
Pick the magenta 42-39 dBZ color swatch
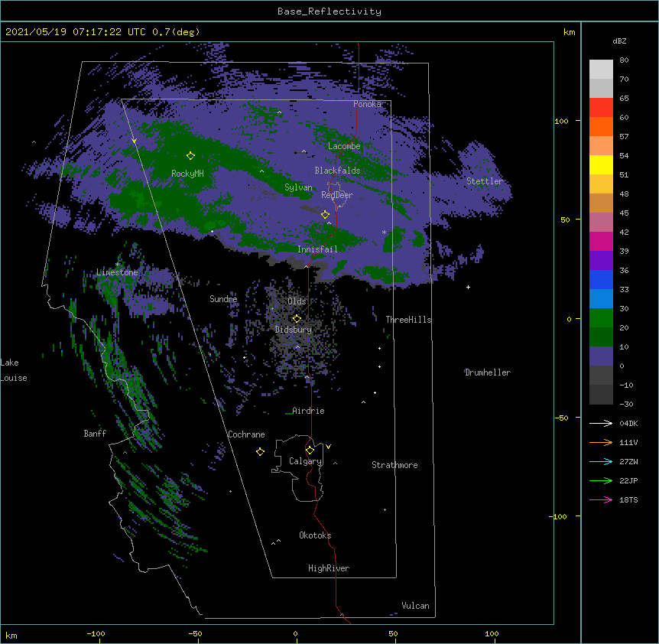tap(601, 241)
